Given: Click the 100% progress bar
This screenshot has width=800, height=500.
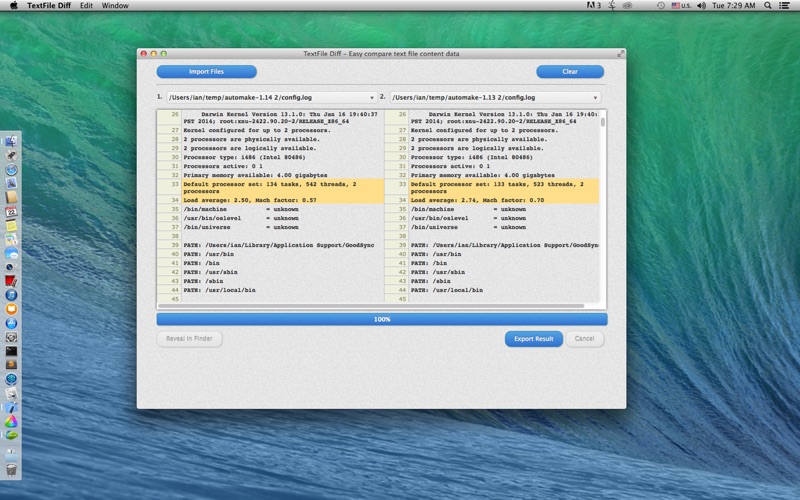Looking at the screenshot, I should 382,319.
